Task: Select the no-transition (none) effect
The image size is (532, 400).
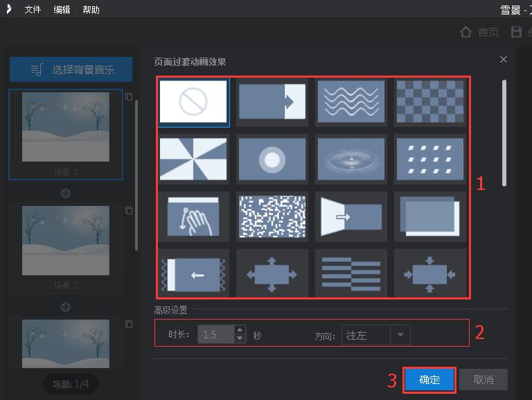Action: click(193, 102)
